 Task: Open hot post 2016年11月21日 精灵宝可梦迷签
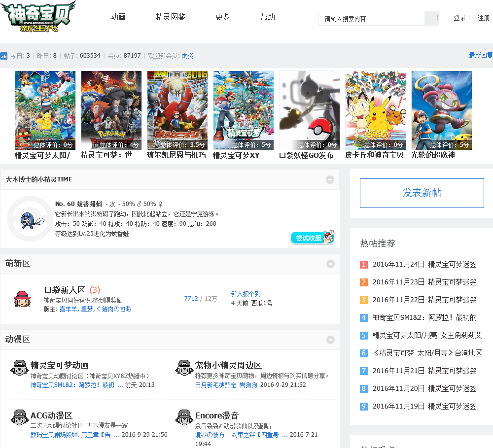(x=424, y=371)
